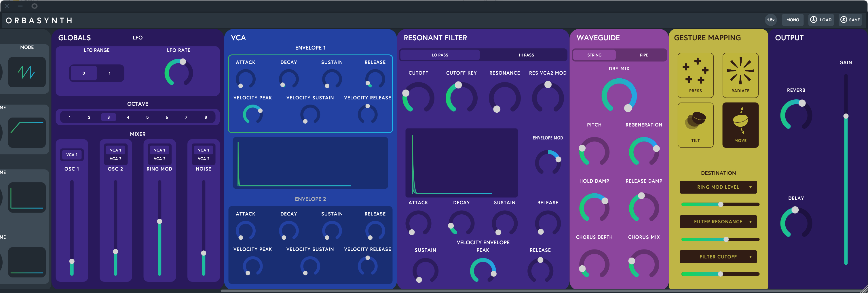Select octave 3

pos(109,117)
